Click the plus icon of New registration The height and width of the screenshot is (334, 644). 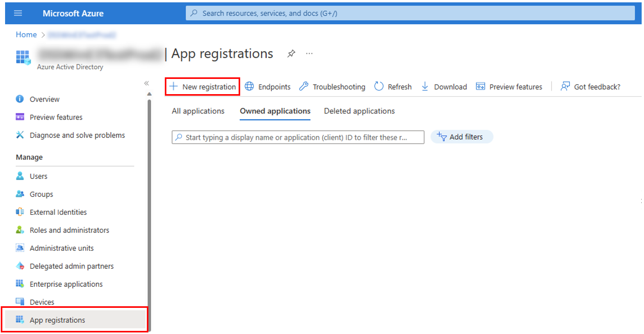tap(173, 86)
